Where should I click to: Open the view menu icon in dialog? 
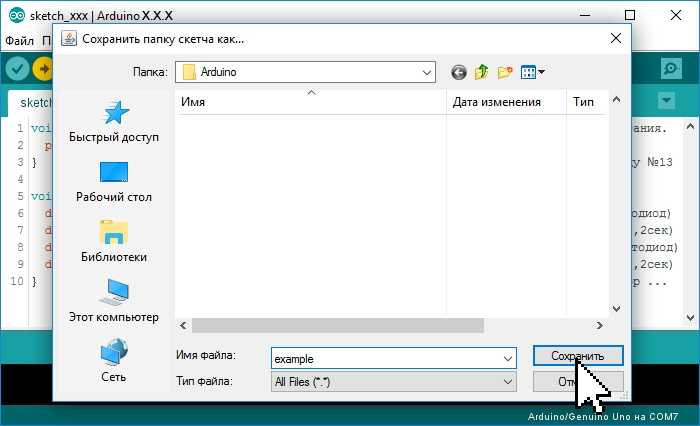pos(533,72)
